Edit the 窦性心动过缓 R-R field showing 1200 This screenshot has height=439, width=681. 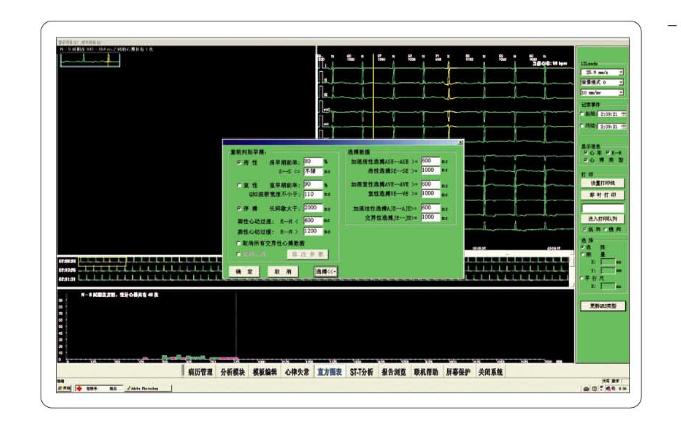tap(313, 231)
